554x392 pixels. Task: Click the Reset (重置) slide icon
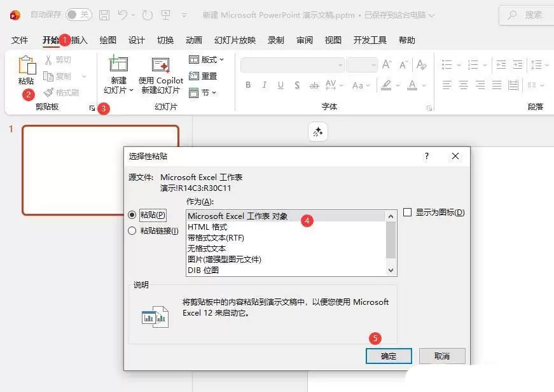tap(194, 76)
